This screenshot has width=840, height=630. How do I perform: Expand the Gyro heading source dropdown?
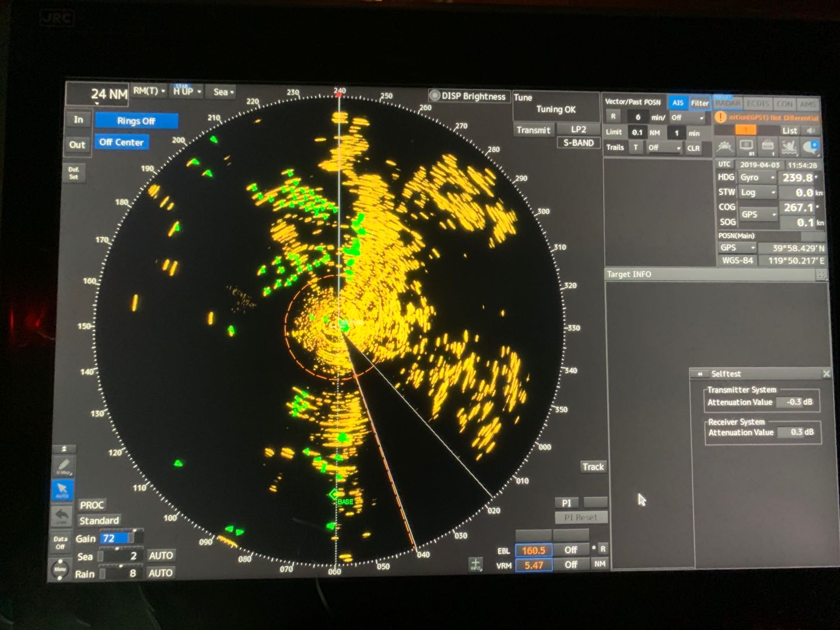pyautogui.click(x=757, y=177)
